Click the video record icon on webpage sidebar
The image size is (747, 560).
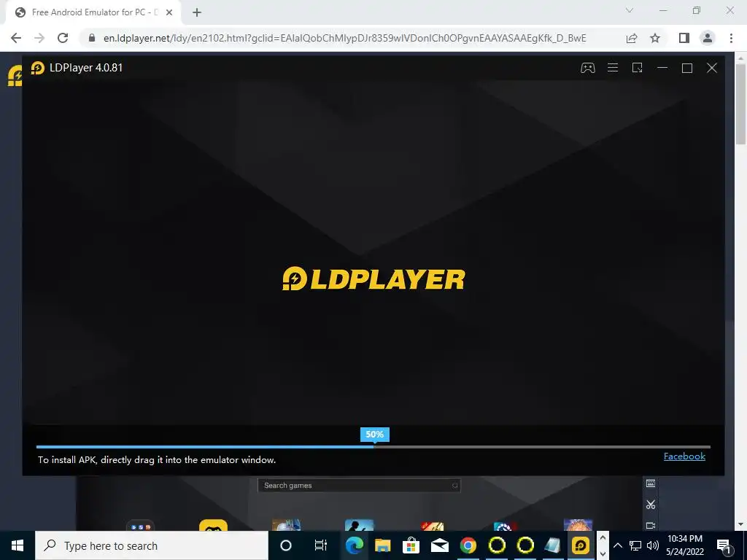pos(651,525)
